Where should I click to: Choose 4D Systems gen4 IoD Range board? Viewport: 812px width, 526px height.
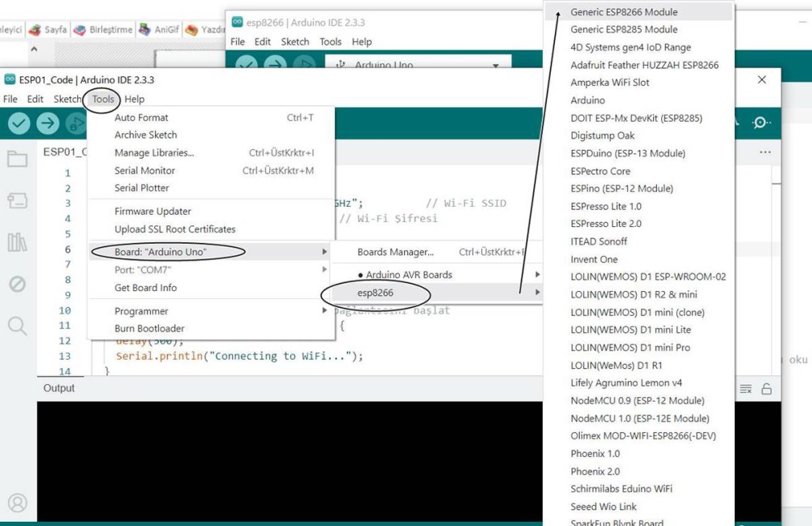(639, 47)
